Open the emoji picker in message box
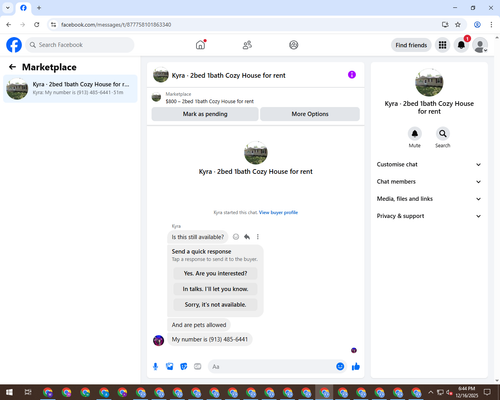This screenshot has height=400, width=500. coord(340,367)
